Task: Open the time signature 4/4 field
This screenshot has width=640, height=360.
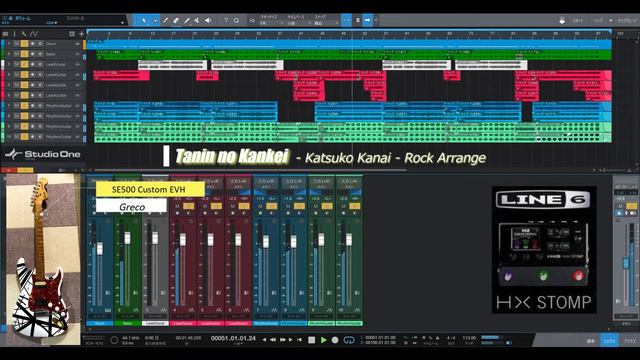Action: click(451, 338)
